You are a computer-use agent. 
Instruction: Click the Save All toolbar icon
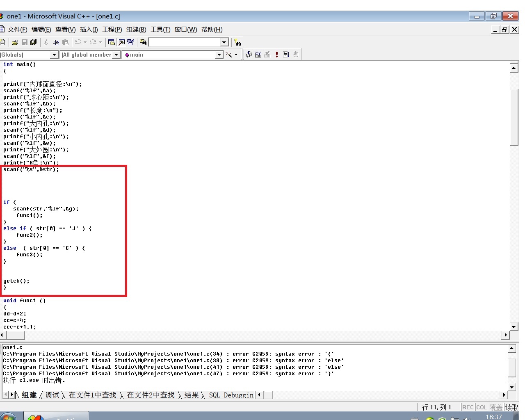point(34,42)
